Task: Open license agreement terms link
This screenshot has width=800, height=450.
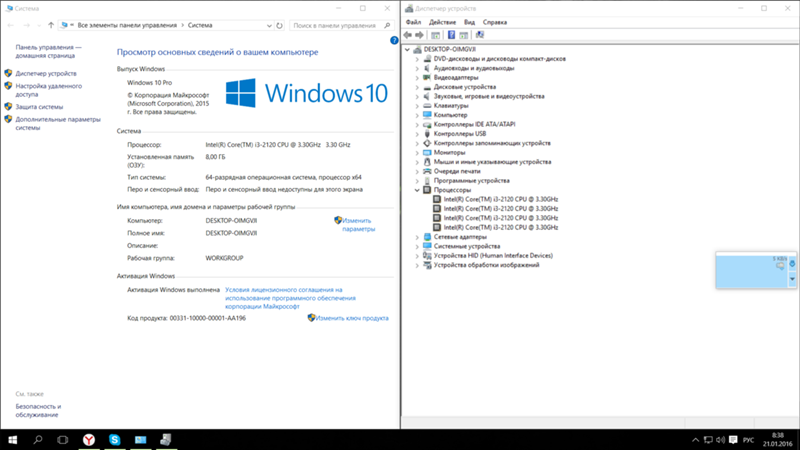Action: point(290,298)
